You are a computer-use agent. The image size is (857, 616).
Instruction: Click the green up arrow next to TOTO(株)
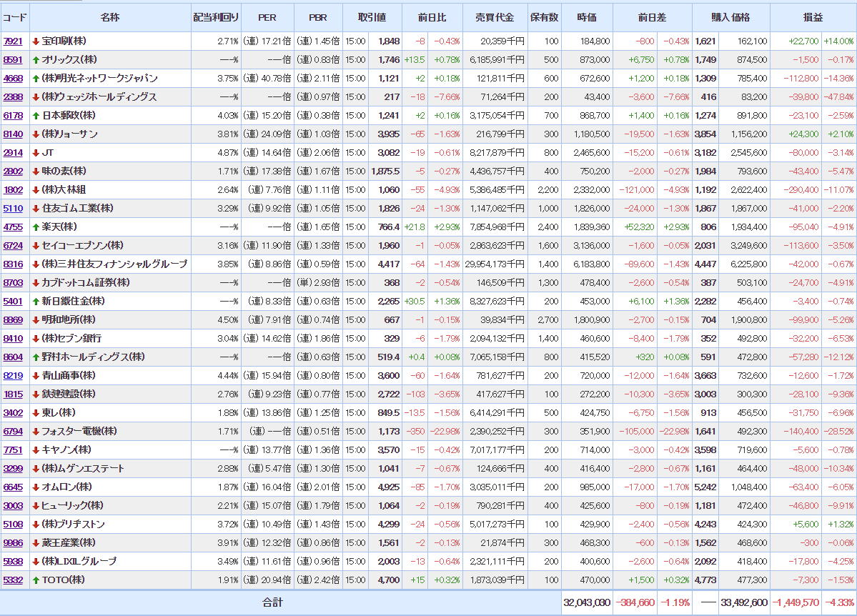(36, 580)
